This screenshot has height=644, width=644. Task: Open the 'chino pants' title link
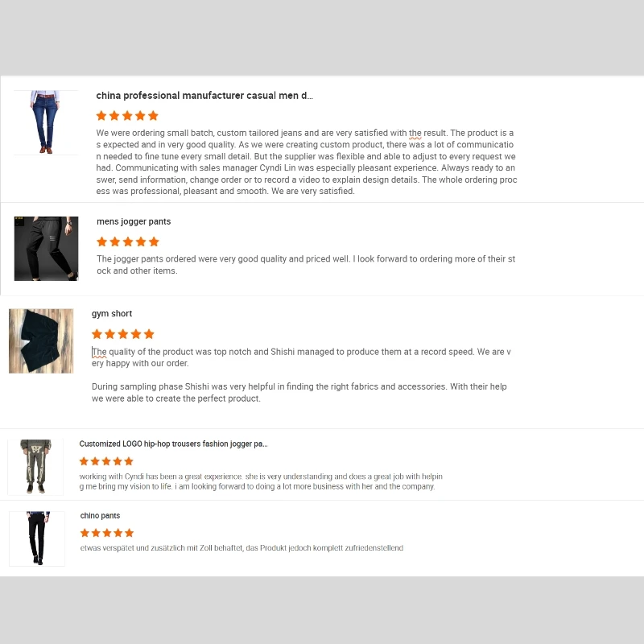(100, 515)
